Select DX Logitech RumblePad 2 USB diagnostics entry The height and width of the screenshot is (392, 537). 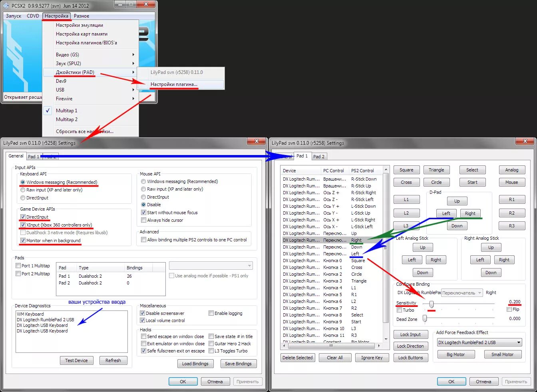pos(46,320)
